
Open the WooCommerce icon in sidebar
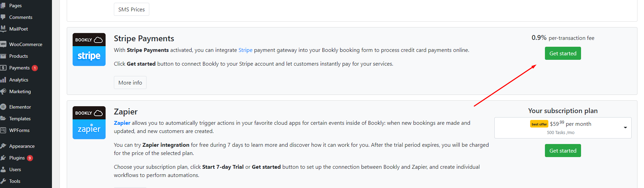(3, 44)
